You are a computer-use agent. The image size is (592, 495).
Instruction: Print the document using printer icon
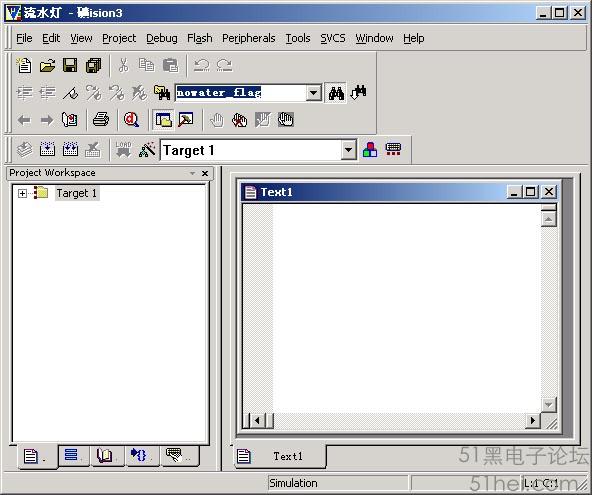tap(101, 120)
